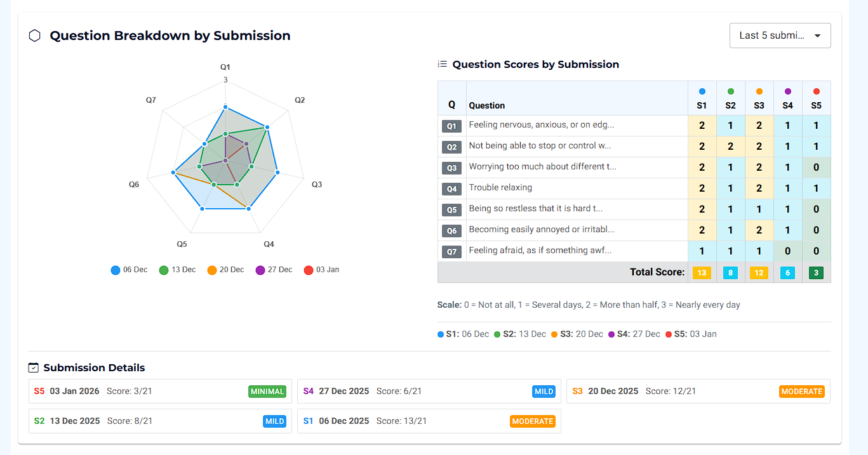This screenshot has height=455, width=868.
Task: Click the Q7 badge in the table
Action: click(451, 252)
